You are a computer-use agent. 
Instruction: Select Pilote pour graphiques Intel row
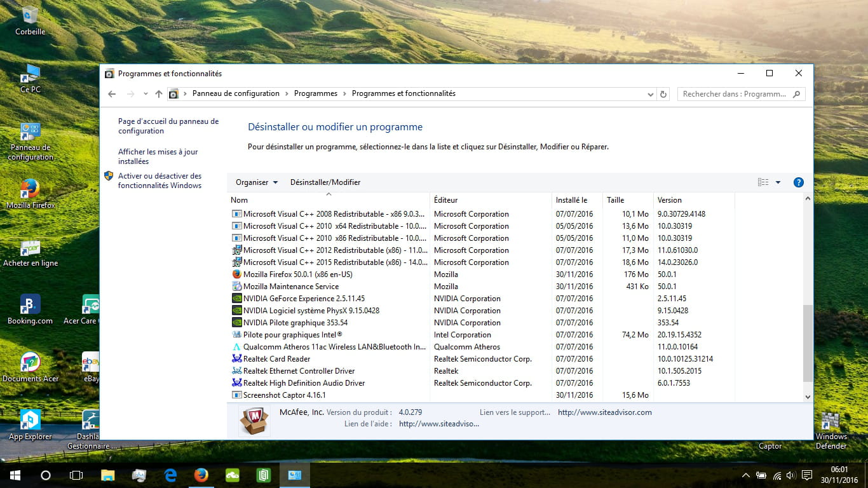point(483,335)
